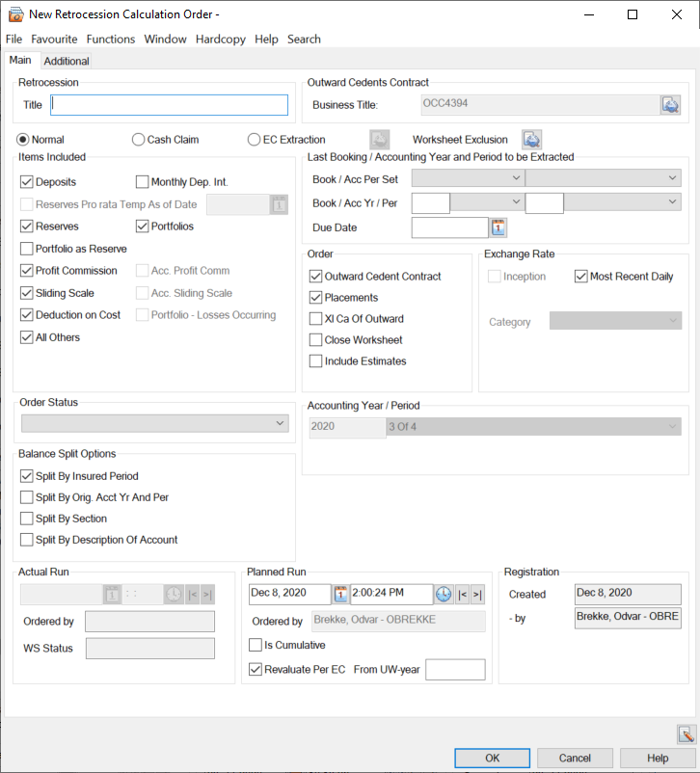Toggle Profit Commission checkbox
This screenshot has width=700, height=773.
[x=27, y=271]
